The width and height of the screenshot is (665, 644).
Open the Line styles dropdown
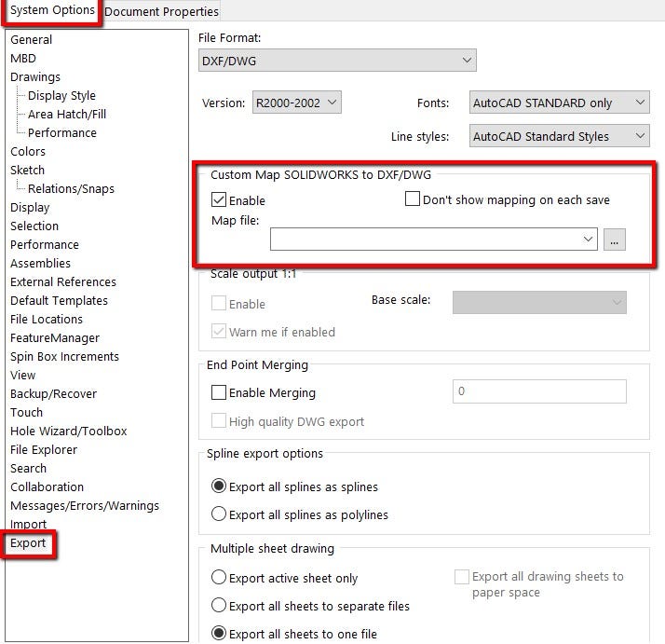click(x=559, y=136)
